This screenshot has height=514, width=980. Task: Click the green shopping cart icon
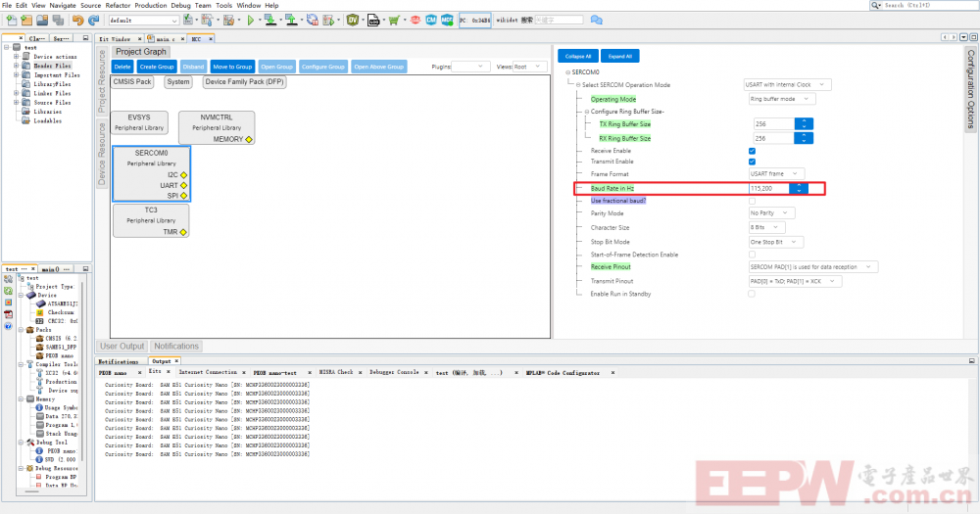(x=394, y=20)
